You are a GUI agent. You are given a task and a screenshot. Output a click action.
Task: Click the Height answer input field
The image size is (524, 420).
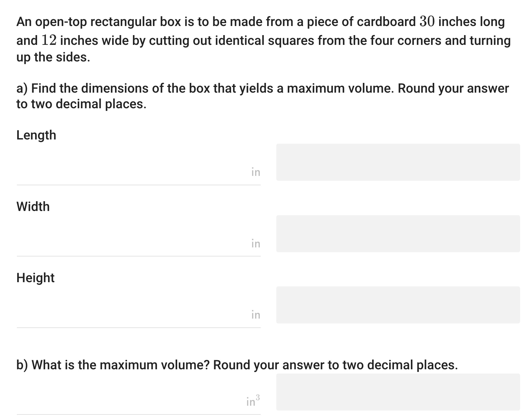(130, 312)
